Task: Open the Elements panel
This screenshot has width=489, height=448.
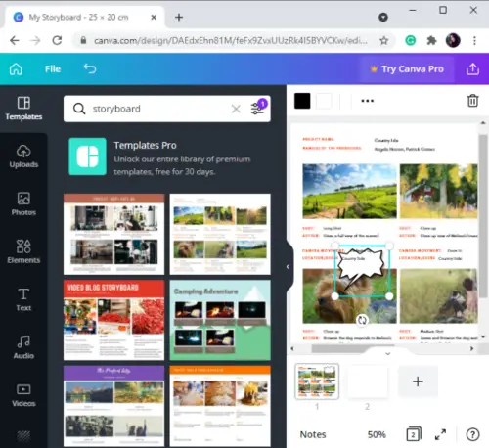Action: (x=23, y=251)
